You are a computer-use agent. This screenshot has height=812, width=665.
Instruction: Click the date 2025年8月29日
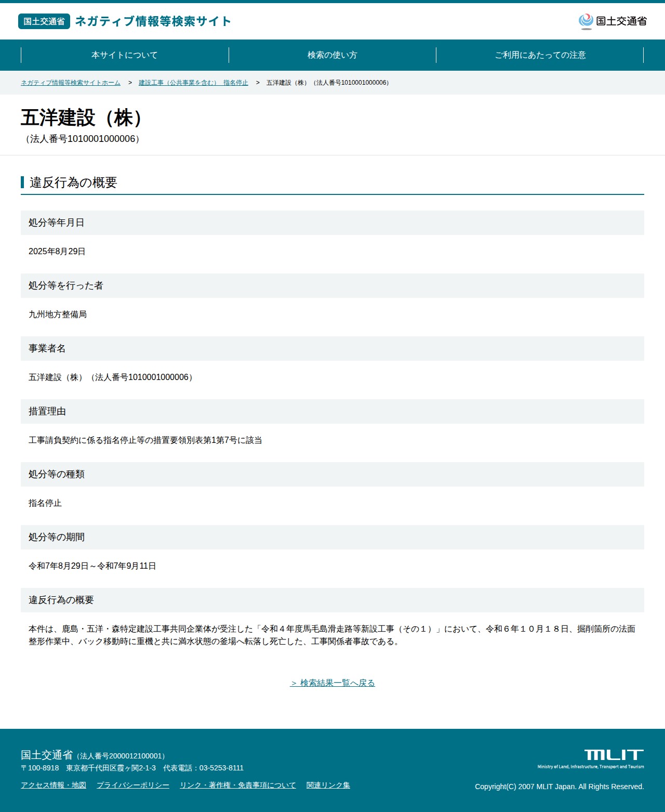(x=57, y=252)
